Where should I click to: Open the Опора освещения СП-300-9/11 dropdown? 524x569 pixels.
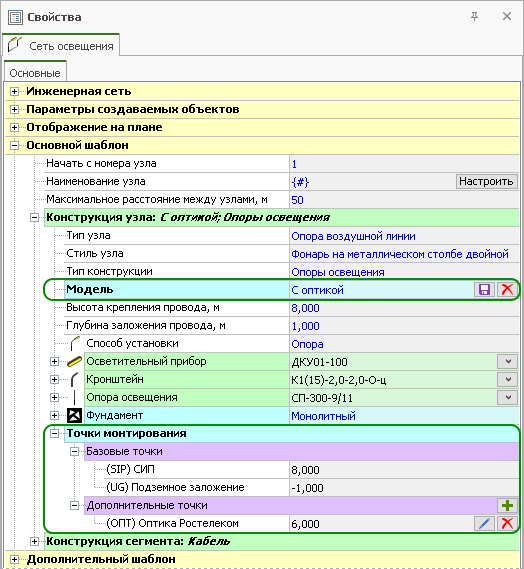click(x=508, y=397)
